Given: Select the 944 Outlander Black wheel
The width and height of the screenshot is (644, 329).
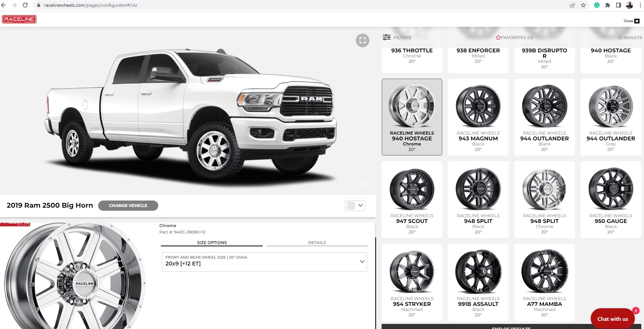Looking at the screenshot, I should coord(545,117).
